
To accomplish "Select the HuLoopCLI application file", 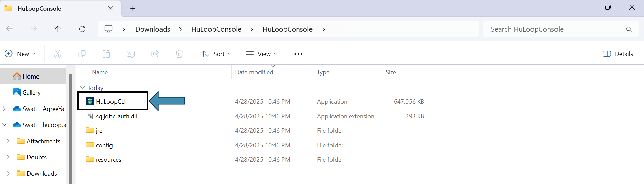I will (x=110, y=102).
